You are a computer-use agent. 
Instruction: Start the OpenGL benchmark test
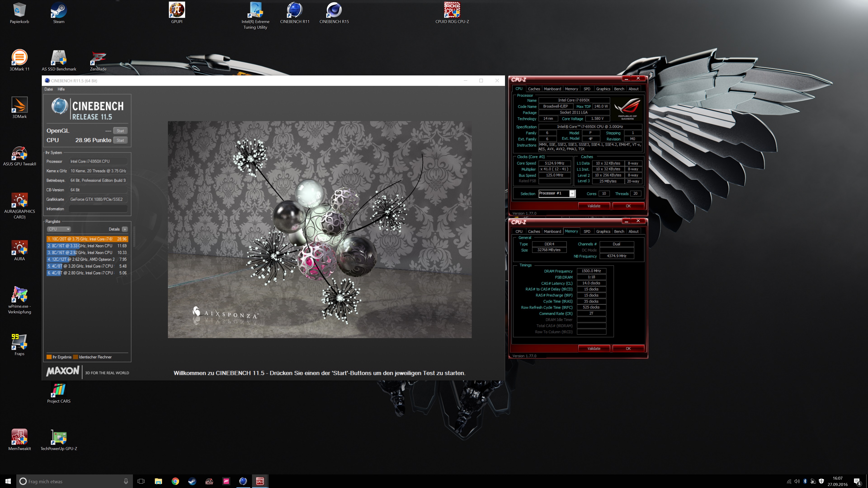(120, 131)
